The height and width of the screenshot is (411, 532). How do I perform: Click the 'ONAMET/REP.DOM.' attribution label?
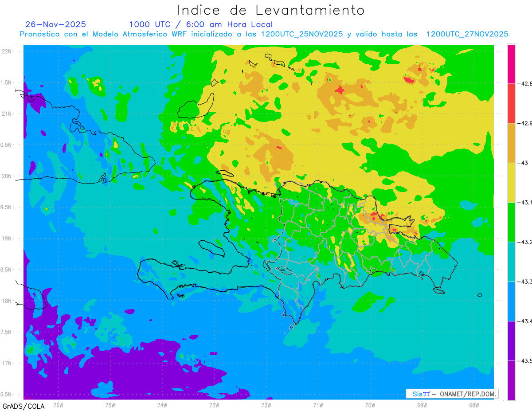click(x=467, y=394)
